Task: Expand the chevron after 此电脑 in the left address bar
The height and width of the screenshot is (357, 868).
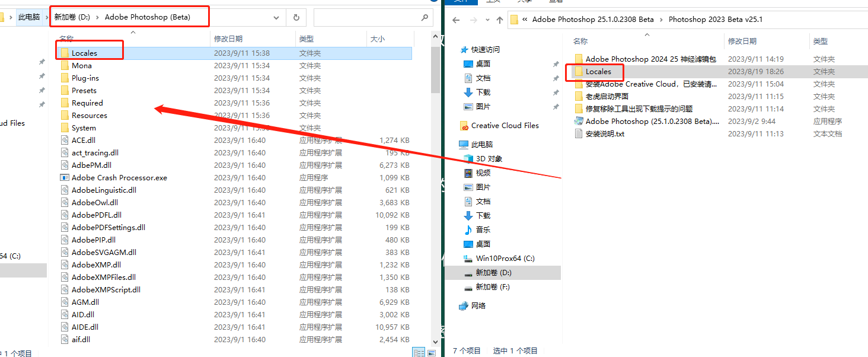Action: 46,17
